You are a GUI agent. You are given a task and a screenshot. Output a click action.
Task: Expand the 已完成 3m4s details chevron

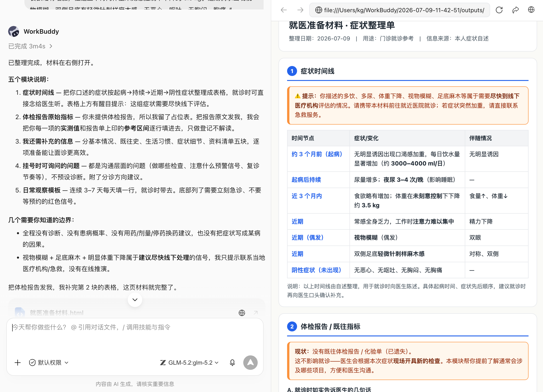coord(51,46)
